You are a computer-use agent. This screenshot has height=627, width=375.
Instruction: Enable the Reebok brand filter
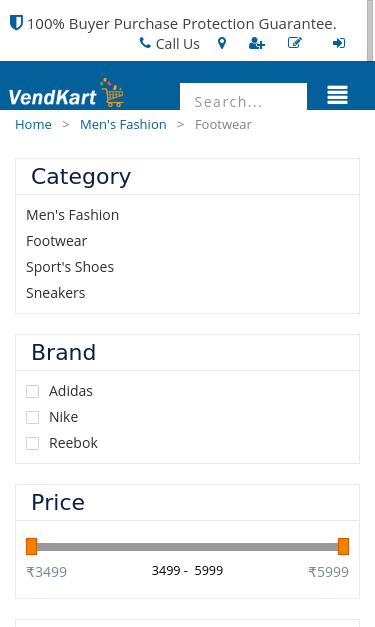coord(32,443)
